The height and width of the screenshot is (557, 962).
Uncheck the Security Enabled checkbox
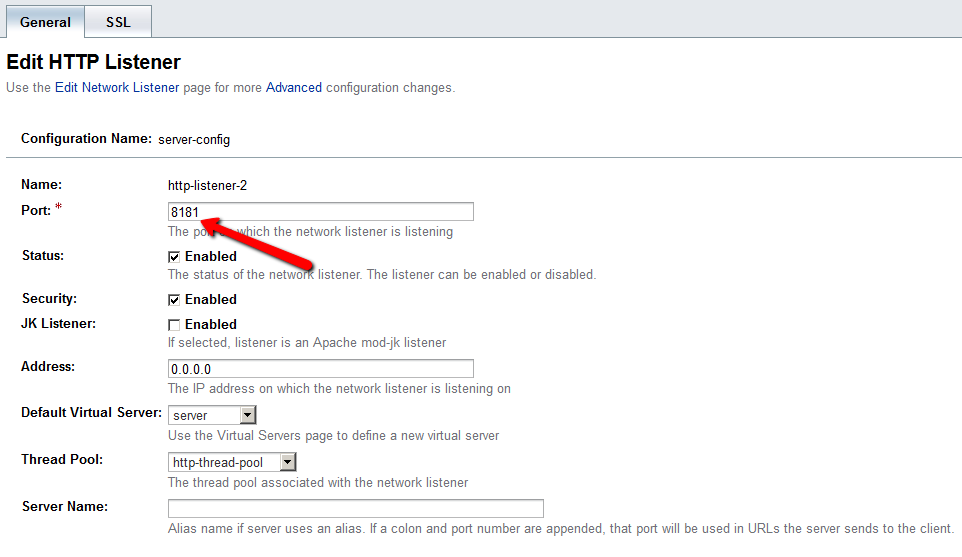174,300
